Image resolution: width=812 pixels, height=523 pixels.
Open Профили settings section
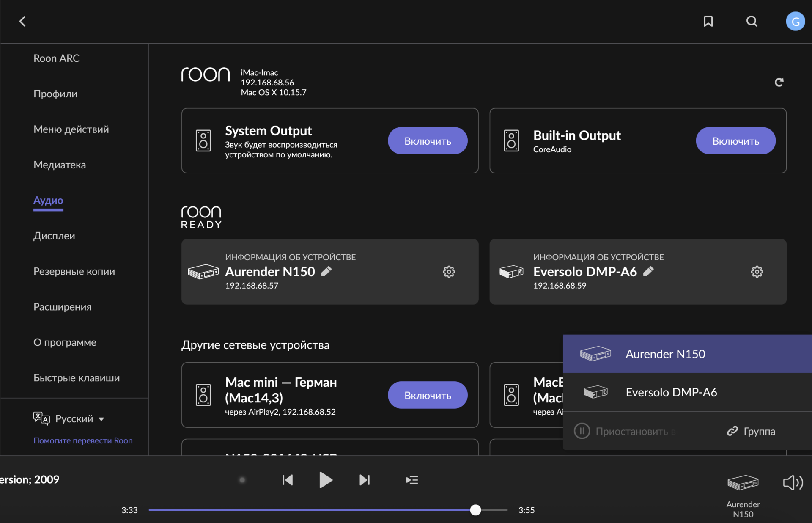point(55,94)
